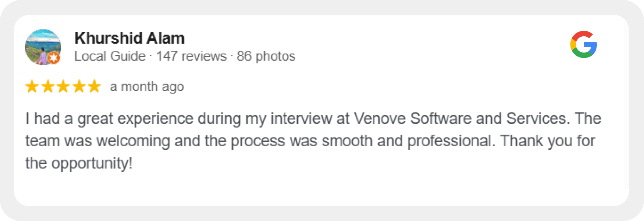Click "the opportunity!" on the last line
Screen dimensions: 644x221
click(x=79, y=163)
